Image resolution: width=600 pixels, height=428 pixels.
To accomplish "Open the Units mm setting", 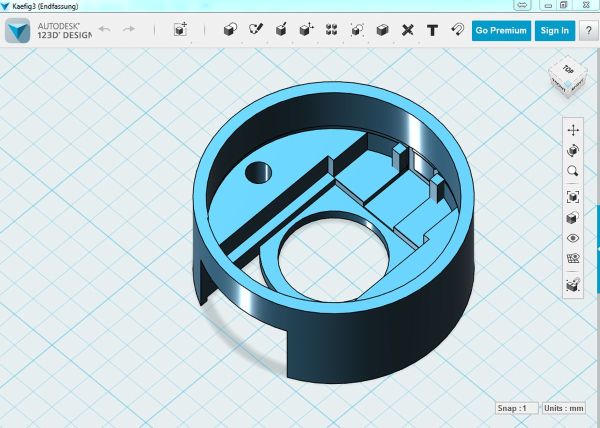I will (x=564, y=408).
